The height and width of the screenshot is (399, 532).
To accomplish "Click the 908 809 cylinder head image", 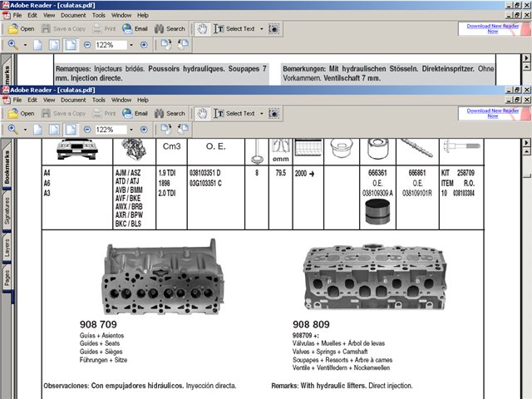I will (375, 277).
